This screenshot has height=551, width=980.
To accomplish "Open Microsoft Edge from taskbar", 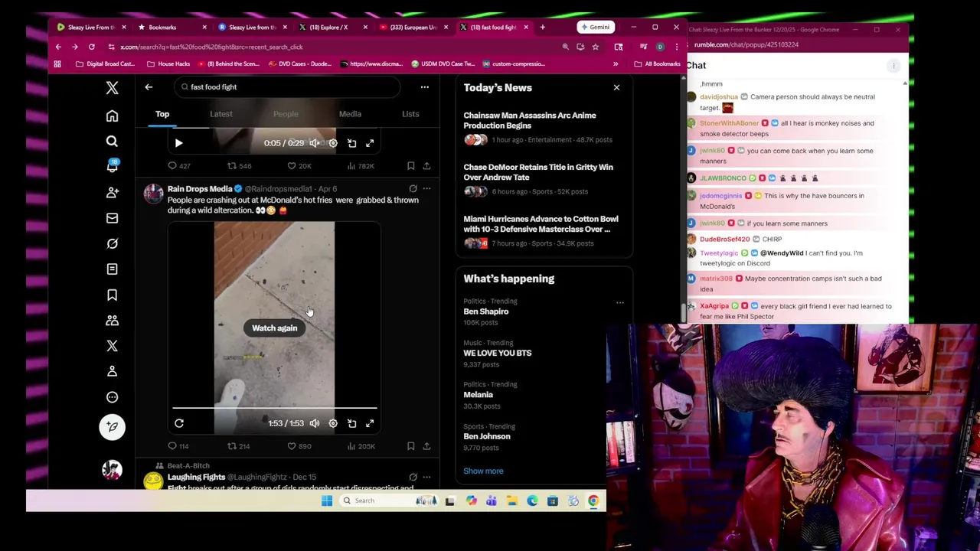I will click(532, 500).
